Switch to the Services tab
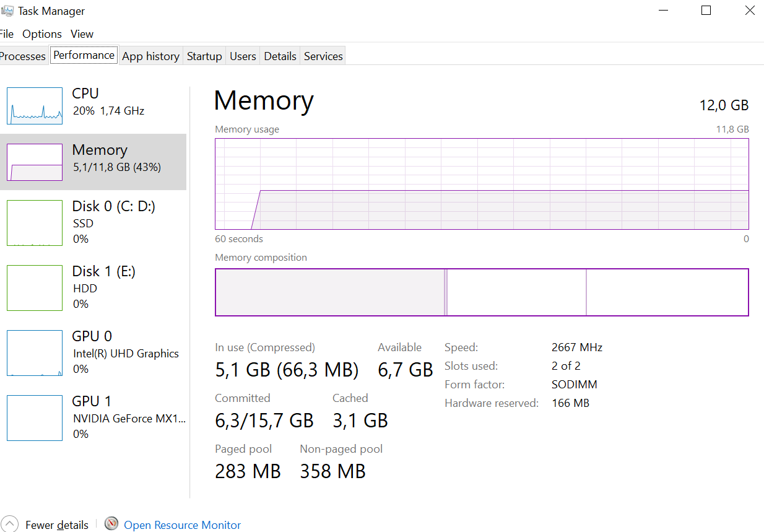 323,56
